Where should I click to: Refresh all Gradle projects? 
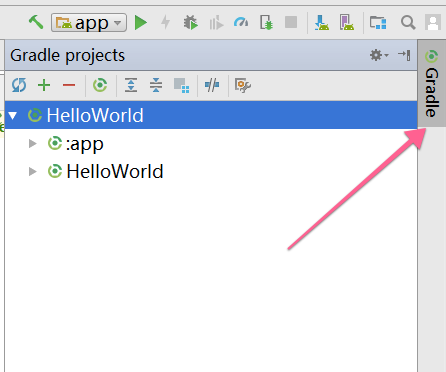click(x=19, y=85)
